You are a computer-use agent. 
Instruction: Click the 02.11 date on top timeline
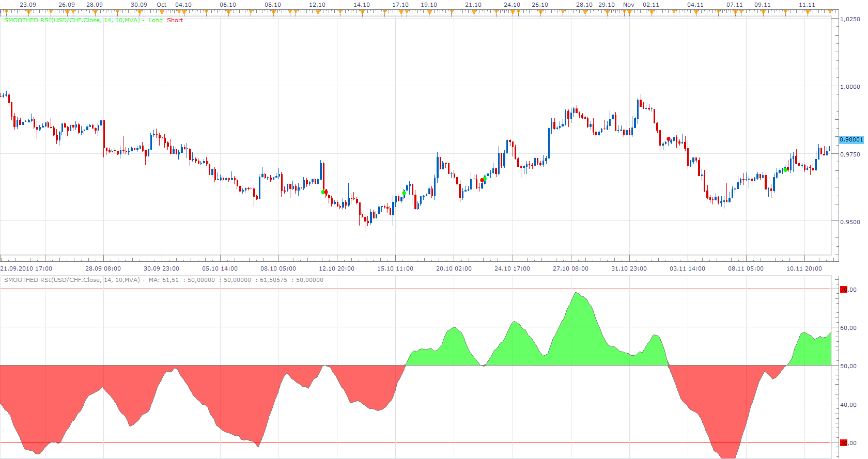(x=651, y=5)
